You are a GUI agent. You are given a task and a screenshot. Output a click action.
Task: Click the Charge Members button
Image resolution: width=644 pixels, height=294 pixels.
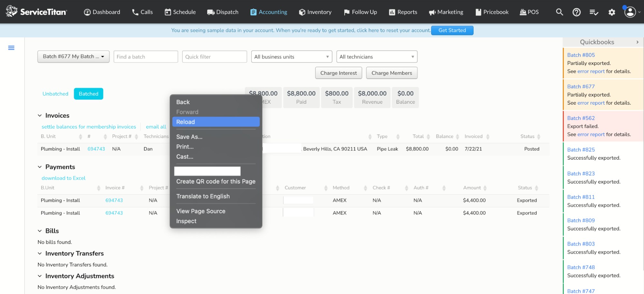click(392, 73)
